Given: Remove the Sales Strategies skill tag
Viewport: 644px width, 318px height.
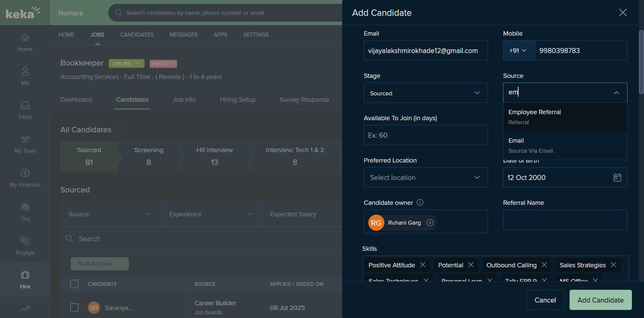Looking at the screenshot, I should (613, 265).
